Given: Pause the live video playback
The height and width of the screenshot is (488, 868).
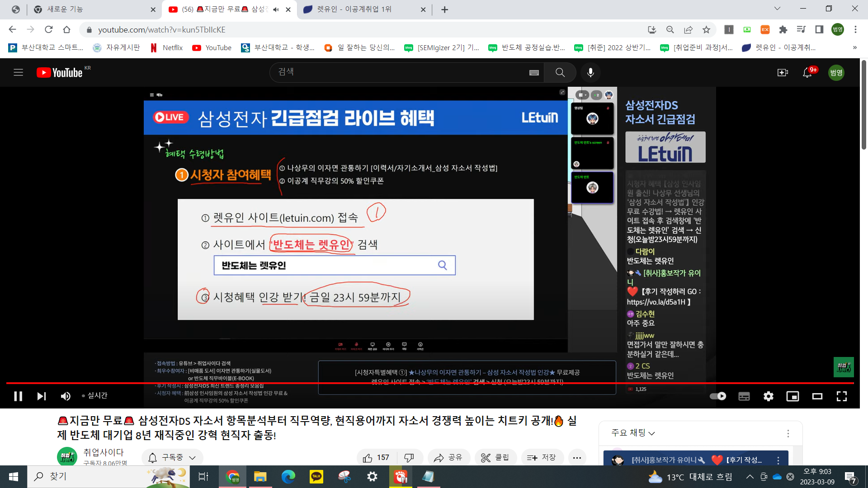Looking at the screenshot, I should 18,396.
